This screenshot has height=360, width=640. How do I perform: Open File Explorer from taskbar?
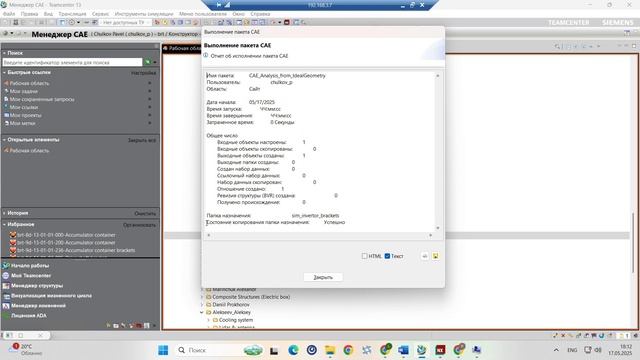click(x=330, y=350)
